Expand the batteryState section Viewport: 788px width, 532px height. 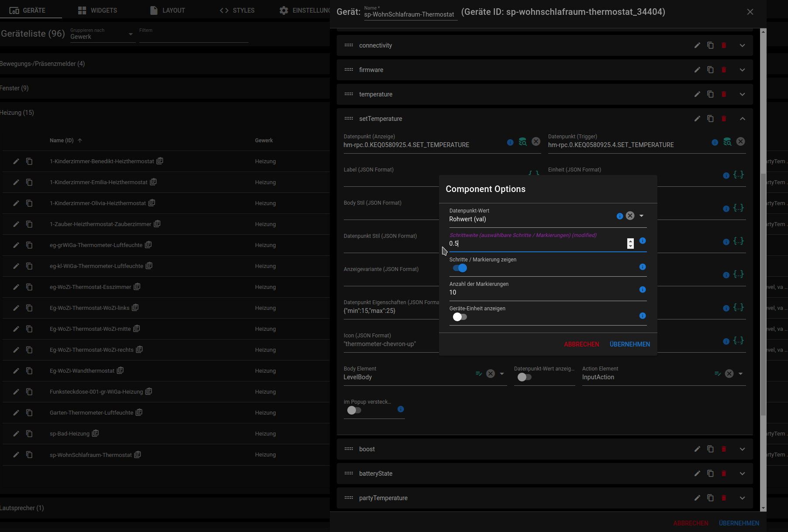click(x=742, y=474)
